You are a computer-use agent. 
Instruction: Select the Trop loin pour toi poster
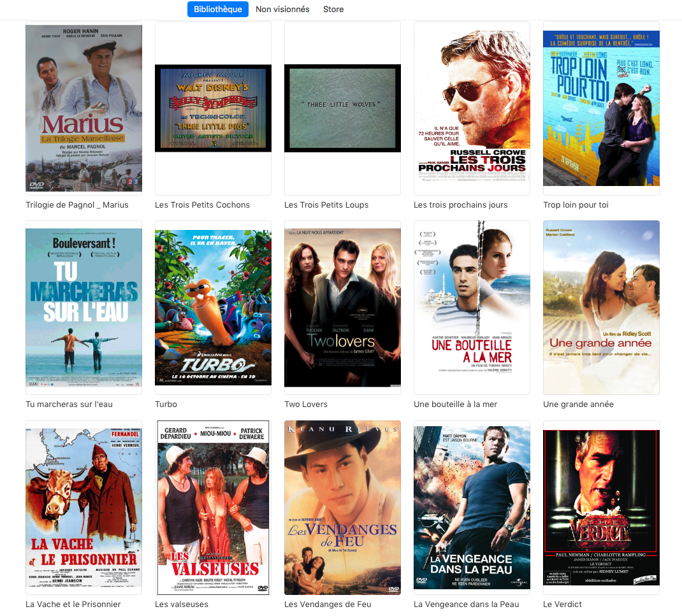(601, 108)
